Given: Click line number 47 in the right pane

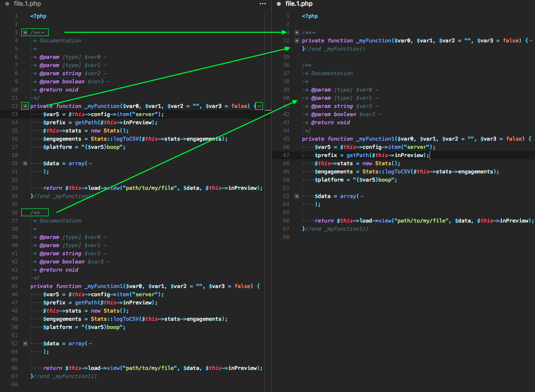Looking at the screenshot, I should (x=286, y=155).
